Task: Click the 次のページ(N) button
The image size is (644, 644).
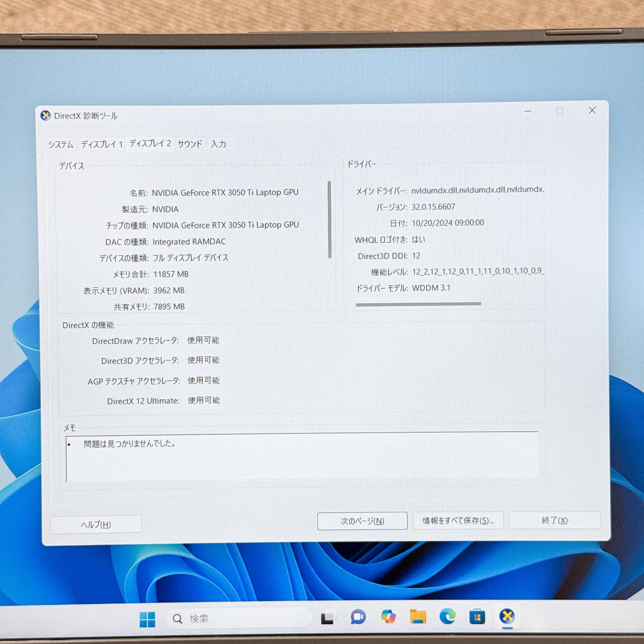Action: coord(362,521)
